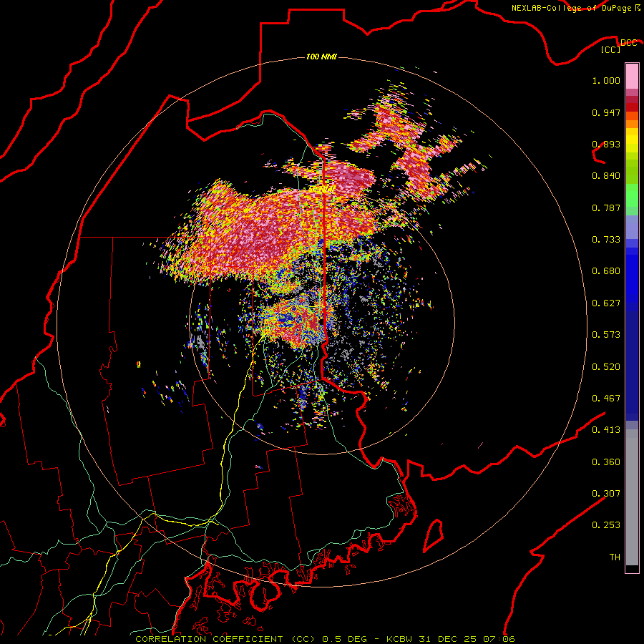Click the 0.627 legend value

(x=606, y=303)
